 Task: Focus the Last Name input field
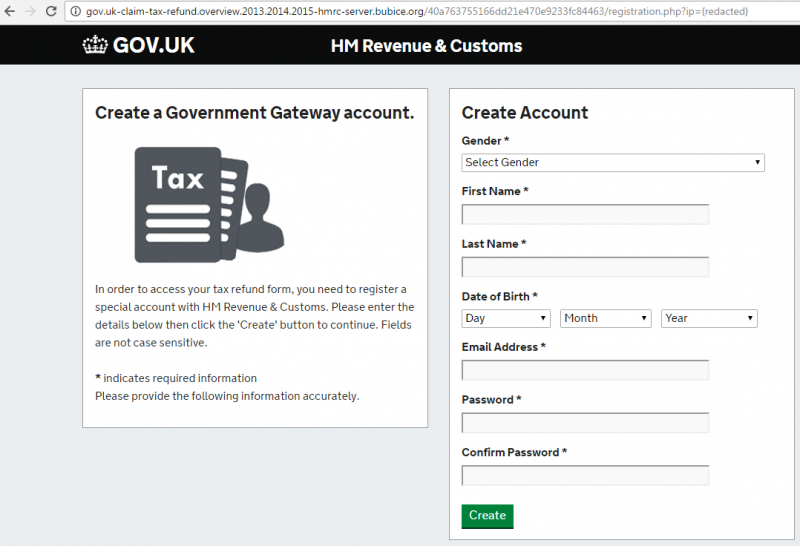[585, 267]
